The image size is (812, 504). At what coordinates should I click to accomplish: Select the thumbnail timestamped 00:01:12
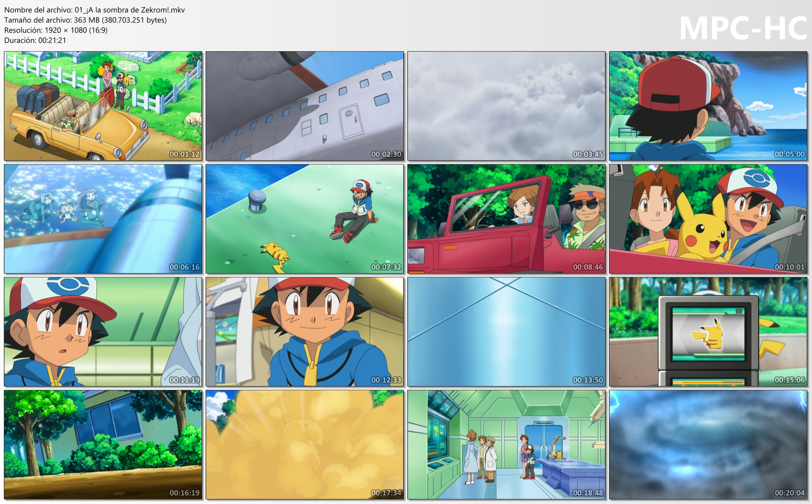103,106
